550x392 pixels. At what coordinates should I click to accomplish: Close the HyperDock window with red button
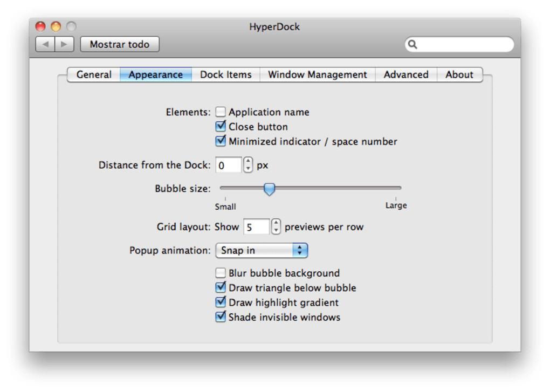(x=40, y=26)
